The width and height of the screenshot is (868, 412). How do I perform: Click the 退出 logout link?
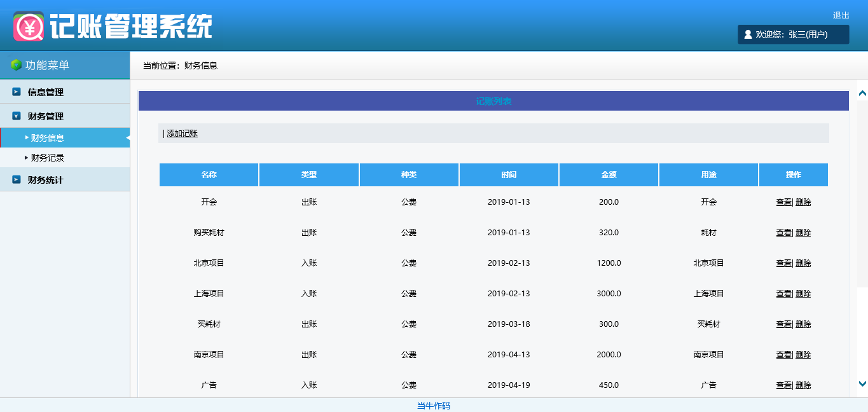point(841,15)
